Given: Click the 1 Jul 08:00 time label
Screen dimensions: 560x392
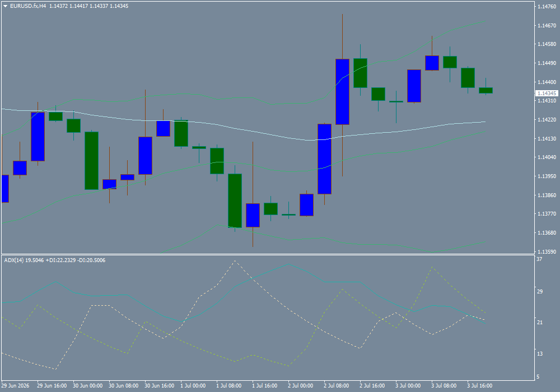Looking at the screenshot, I should (229, 386).
